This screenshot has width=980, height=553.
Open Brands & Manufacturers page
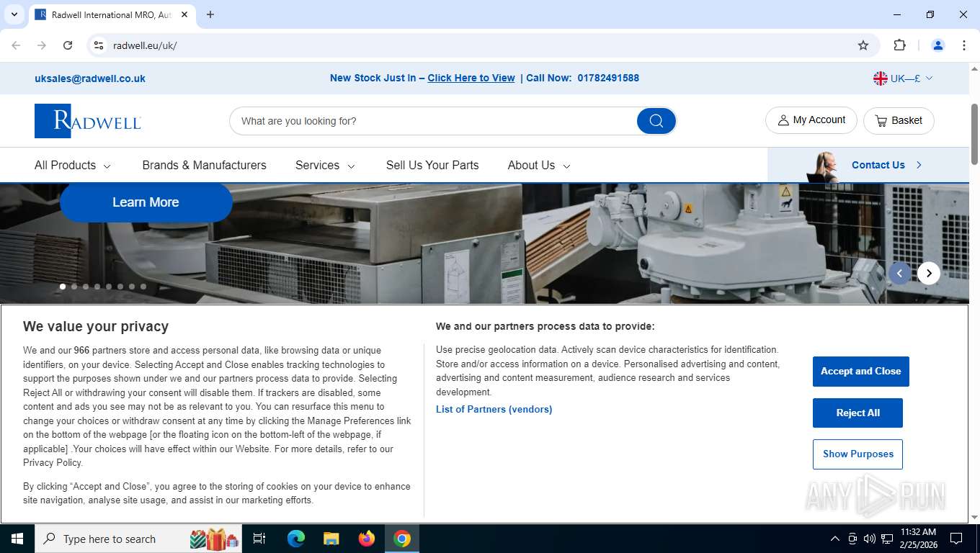tap(204, 165)
